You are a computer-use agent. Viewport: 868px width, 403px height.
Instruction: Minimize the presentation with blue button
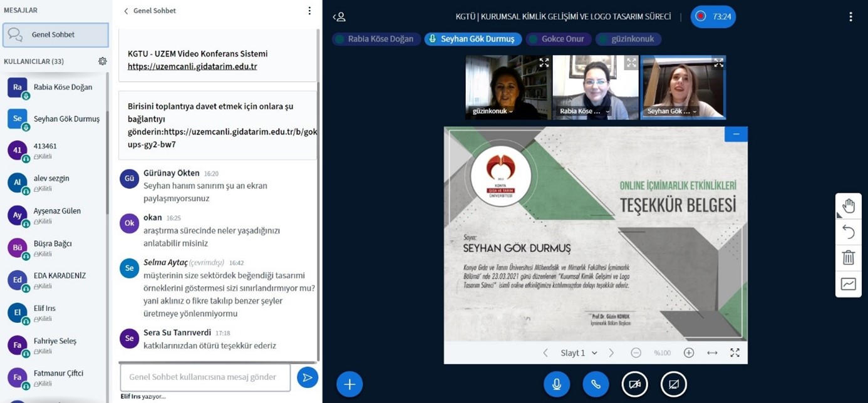click(x=736, y=134)
